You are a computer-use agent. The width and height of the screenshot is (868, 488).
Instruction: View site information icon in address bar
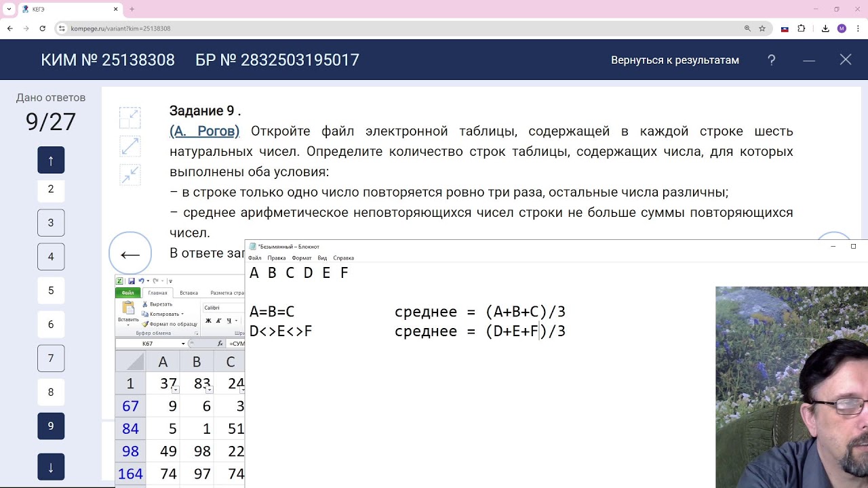click(62, 28)
